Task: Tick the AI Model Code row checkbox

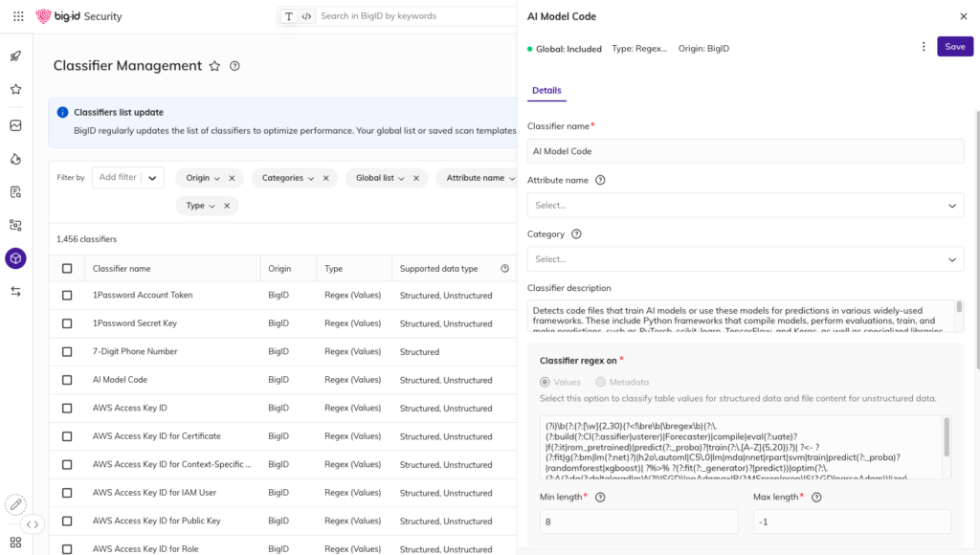Action: [67, 380]
